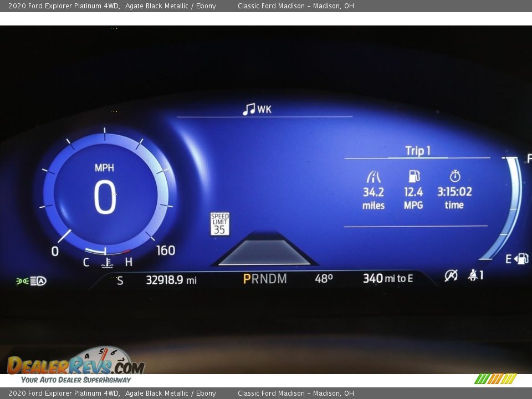Viewport: 532px width, 399px height.
Task: Click the crossed-out circle indicator near the seatbelt icon
Action: point(451,275)
